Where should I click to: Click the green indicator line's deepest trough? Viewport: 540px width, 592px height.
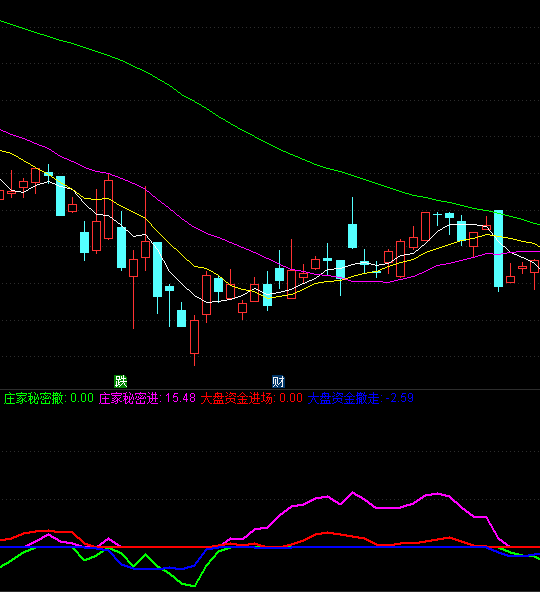pyautogui.click(x=193, y=586)
